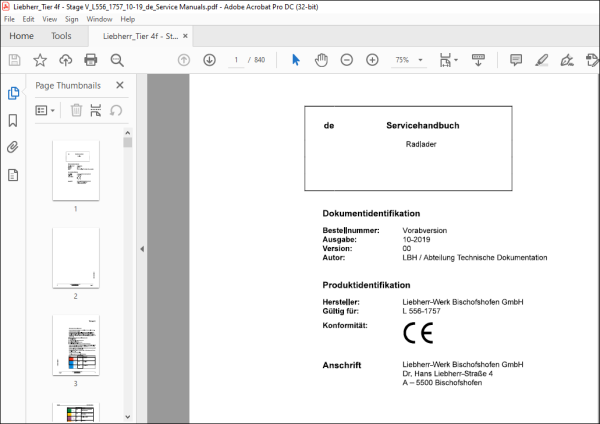The width and height of the screenshot is (600, 424).
Task: Open the 75% zoom level dropdown
Action: tap(420, 60)
